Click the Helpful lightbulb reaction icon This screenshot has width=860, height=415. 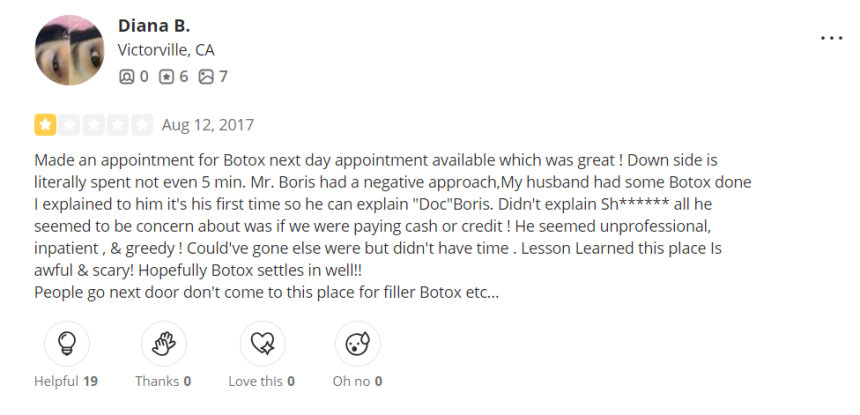pyautogui.click(x=67, y=344)
